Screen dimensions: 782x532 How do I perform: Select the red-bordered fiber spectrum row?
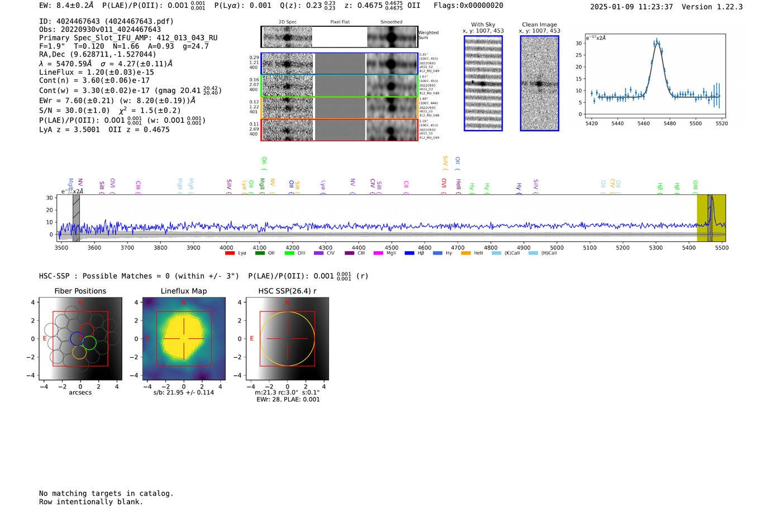tap(339, 130)
